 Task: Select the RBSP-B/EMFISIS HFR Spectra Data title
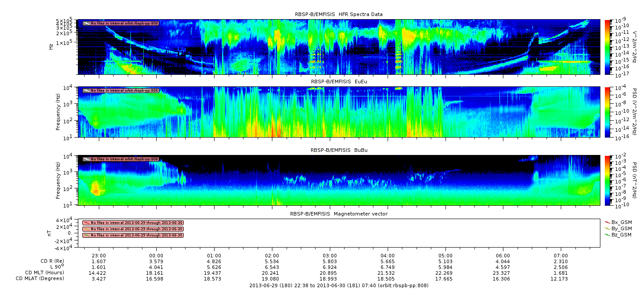point(339,14)
